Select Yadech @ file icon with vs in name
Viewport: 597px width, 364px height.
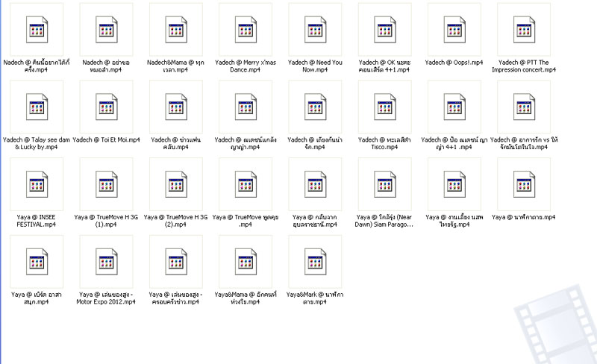[x=525, y=107]
